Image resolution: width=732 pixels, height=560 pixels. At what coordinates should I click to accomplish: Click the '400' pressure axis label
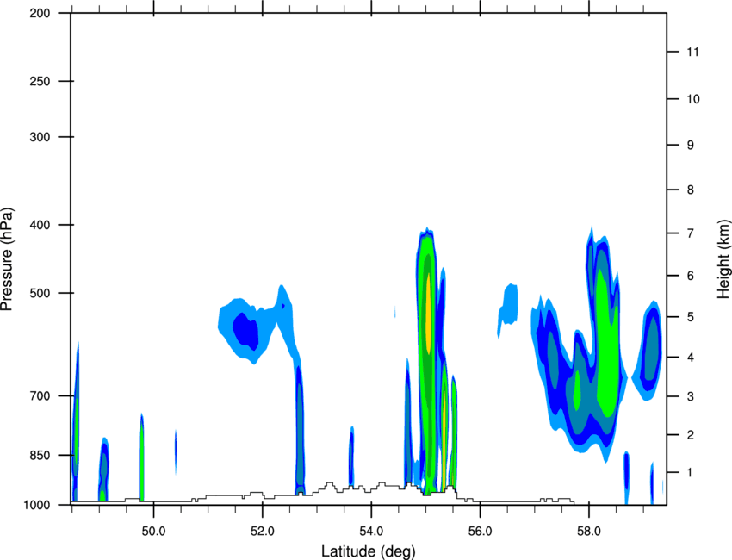click(40, 225)
